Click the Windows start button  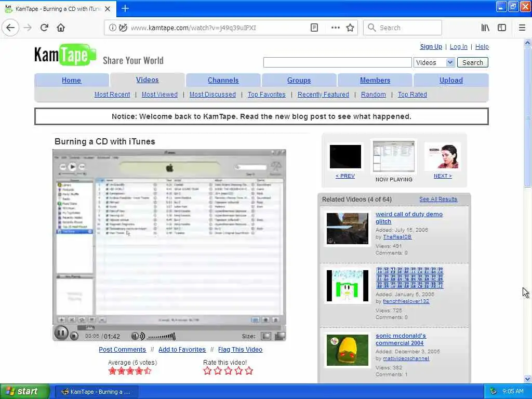(25, 392)
